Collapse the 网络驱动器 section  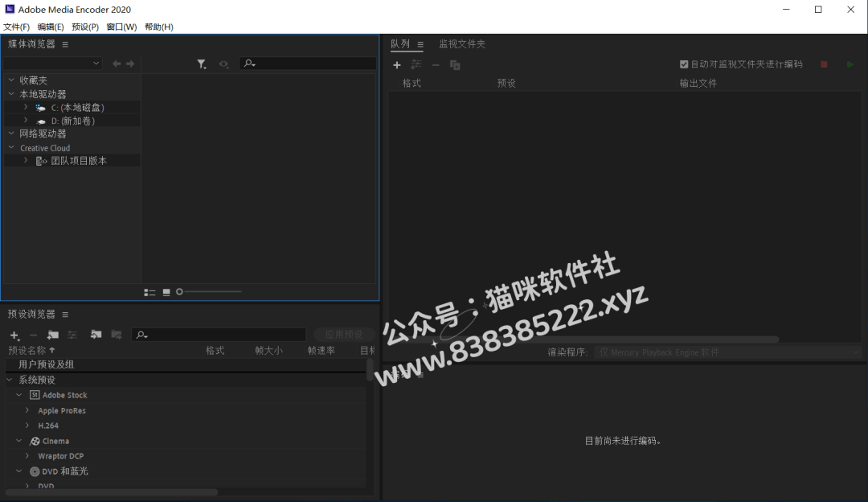coord(11,134)
